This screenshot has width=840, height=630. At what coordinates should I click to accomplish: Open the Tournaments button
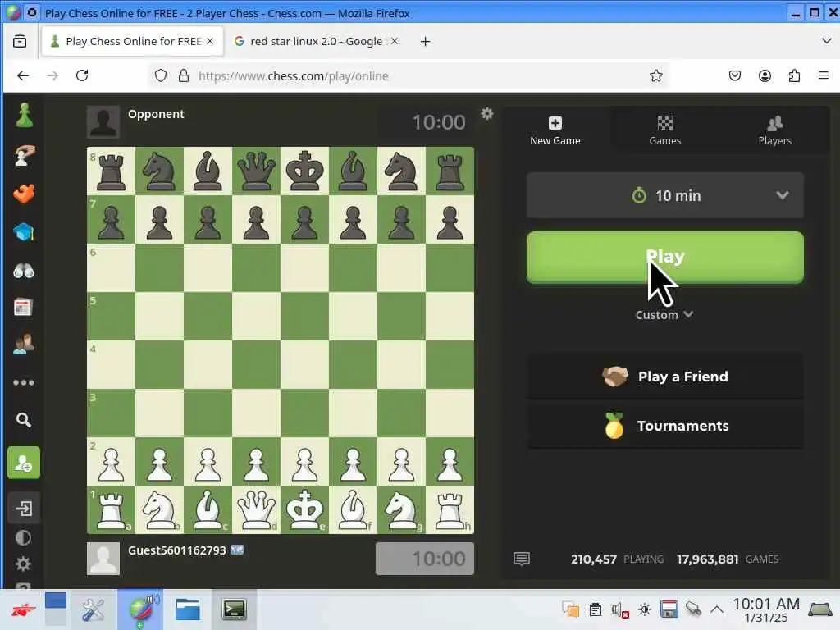pos(664,426)
